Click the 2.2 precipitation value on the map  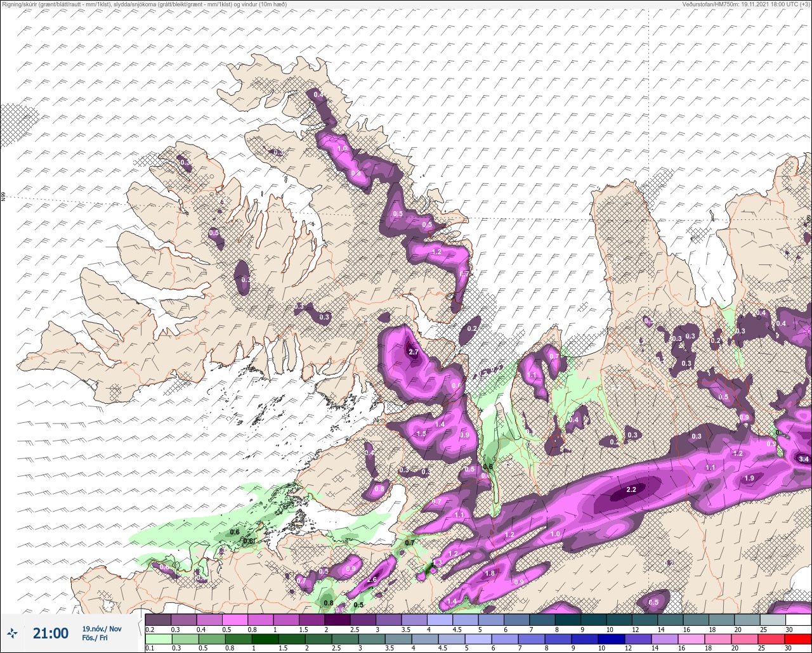[x=631, y=490]
